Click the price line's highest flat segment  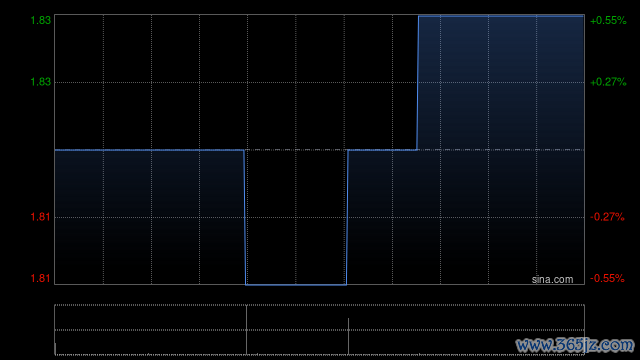tap(501, 16)
